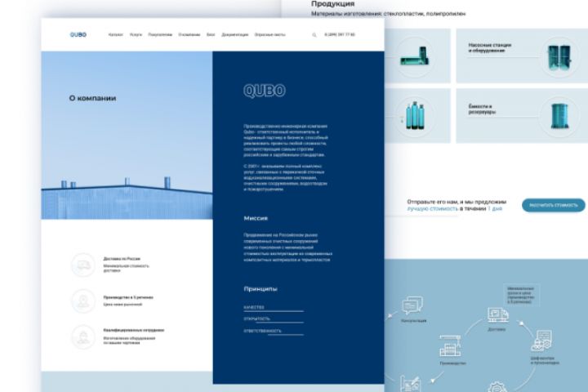Open the Документация menu item

234,34
